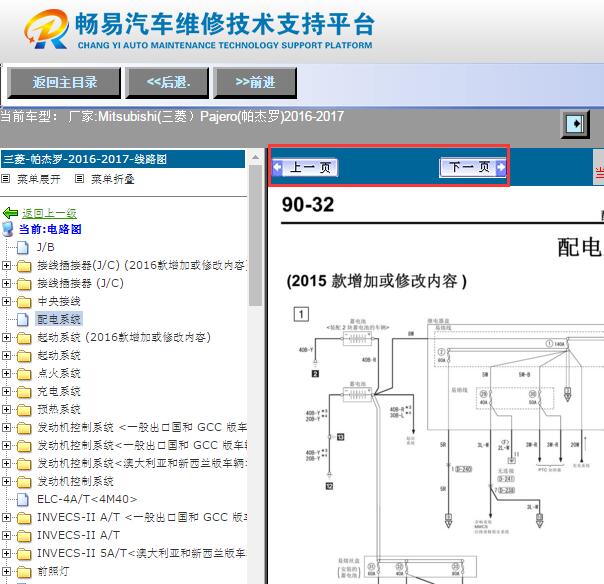Open the J/B document icon

click(x=23, y=247)
